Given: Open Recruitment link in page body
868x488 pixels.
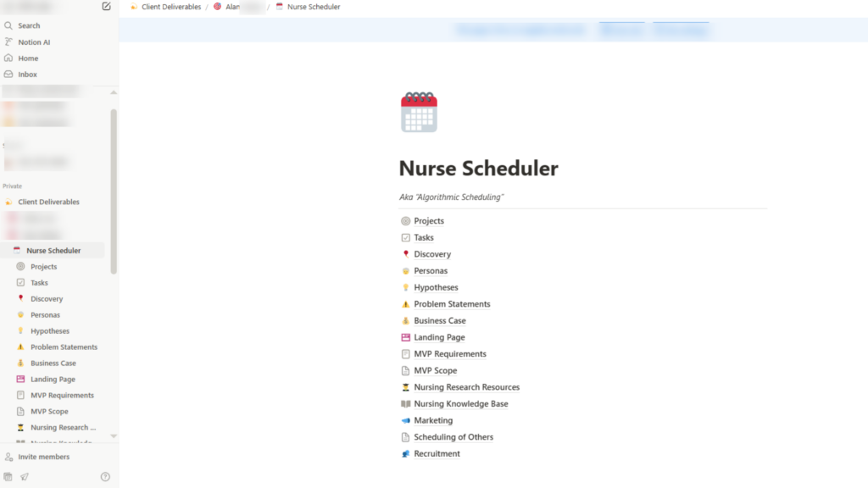Looking at the screenshot, I should tap(437, 453).
